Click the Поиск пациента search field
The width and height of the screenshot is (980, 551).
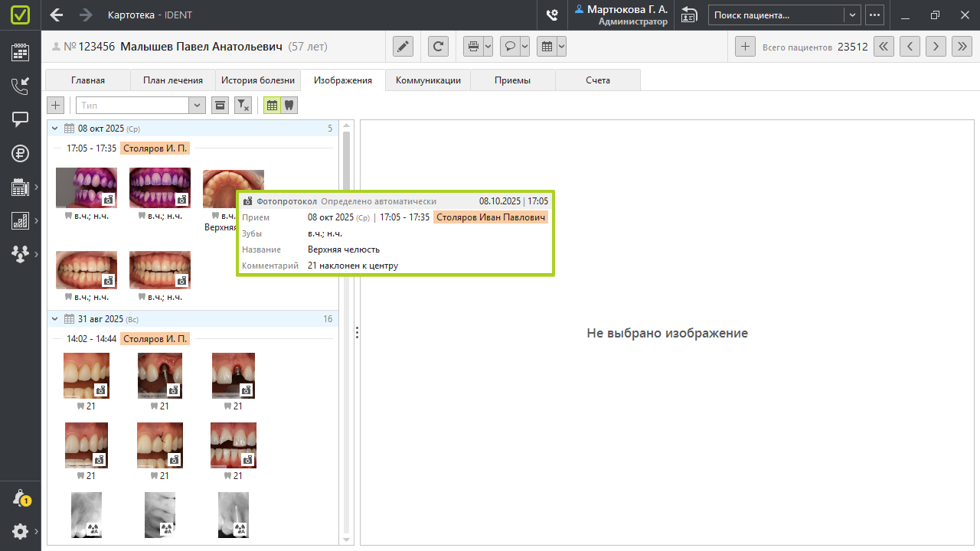(x=776, y=15)
